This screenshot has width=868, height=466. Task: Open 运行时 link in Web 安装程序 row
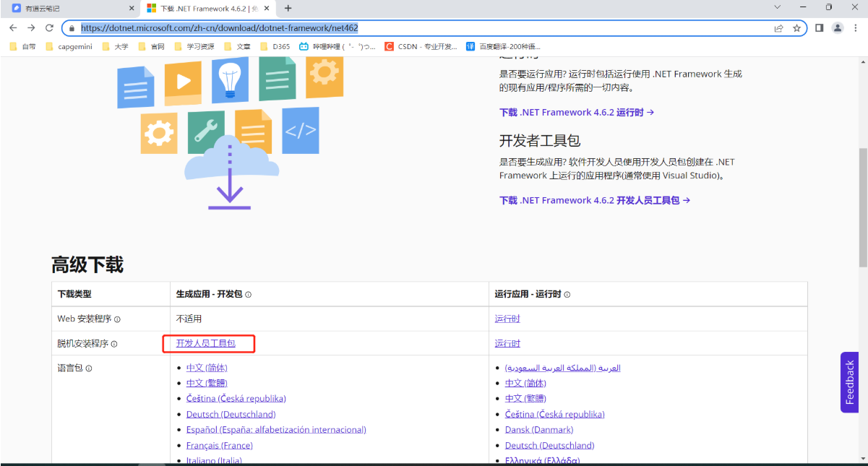(507, 319)
